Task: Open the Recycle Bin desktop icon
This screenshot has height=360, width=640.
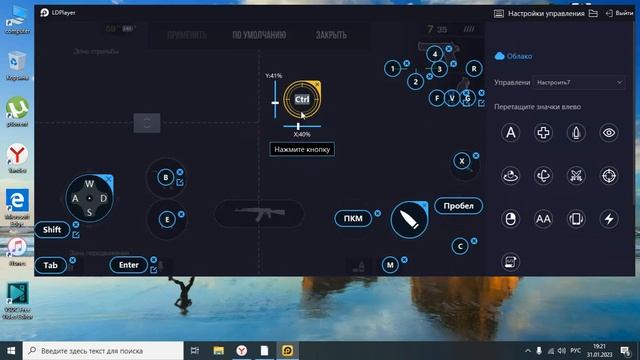Action: pyautogui.click(x=17, y=66)
